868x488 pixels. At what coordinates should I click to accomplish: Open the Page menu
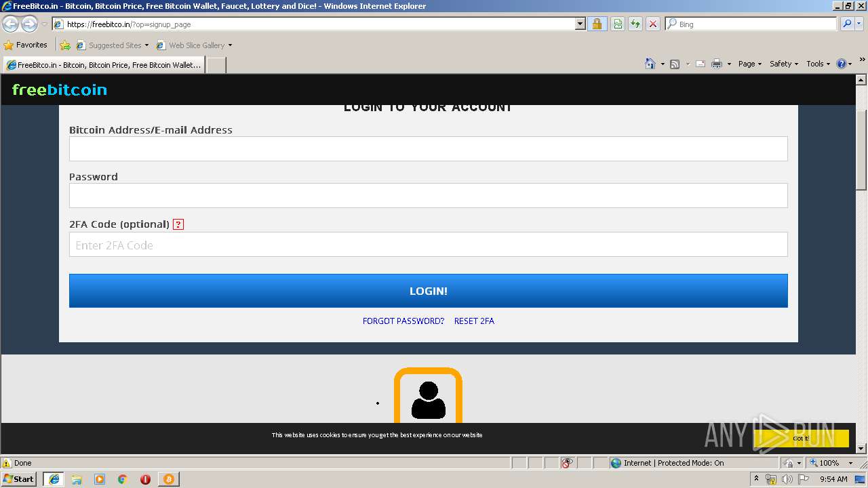click(750, 64)
